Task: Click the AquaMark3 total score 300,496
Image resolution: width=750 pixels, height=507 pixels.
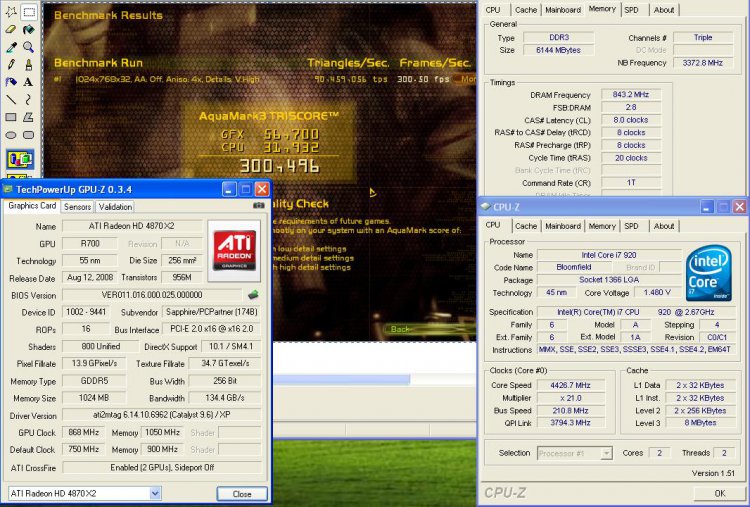Action: click(279, 166)
